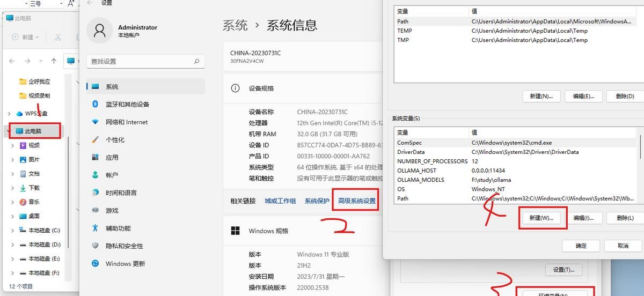This screenshot has height=296, width=644.
Task: Click the 域或工作组 link
Action: click(280, 201)
